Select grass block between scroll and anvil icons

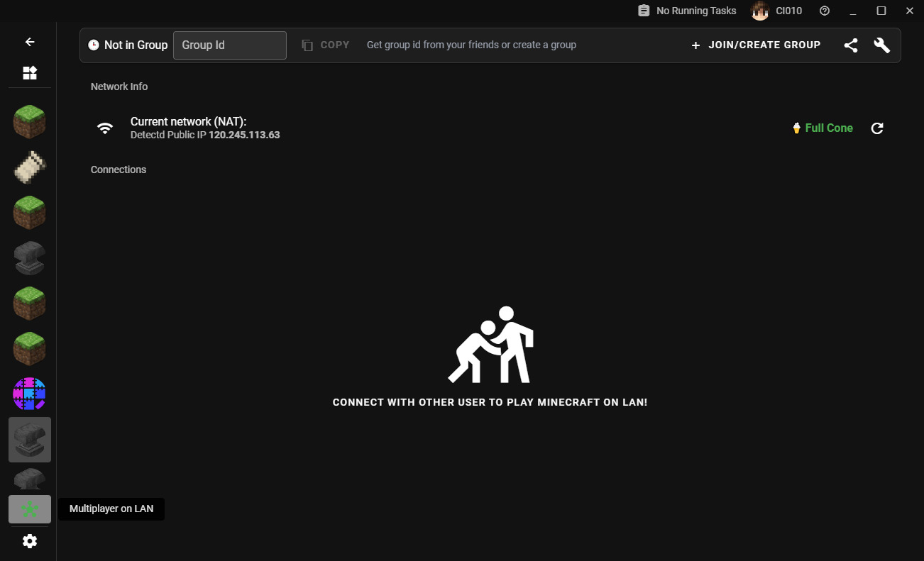coord(30,213)
